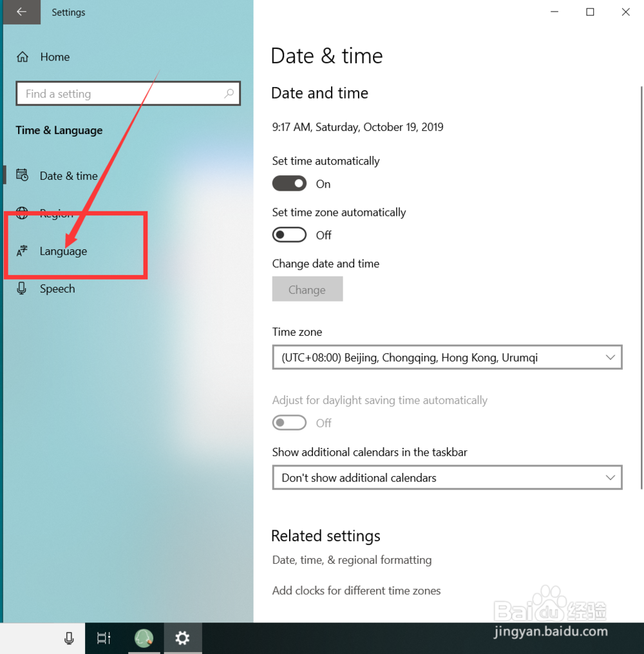
Task: Click the search magnifier icon
Action: pos(229,93)
